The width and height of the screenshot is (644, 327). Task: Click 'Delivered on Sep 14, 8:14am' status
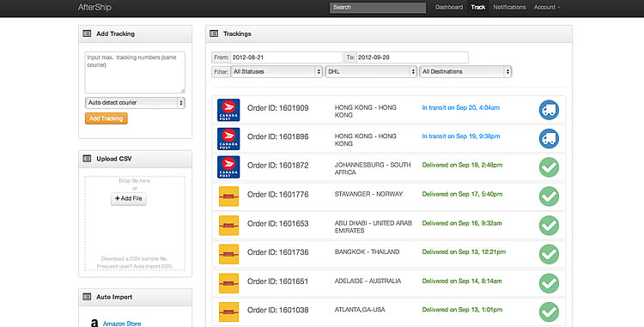[462, 281]
